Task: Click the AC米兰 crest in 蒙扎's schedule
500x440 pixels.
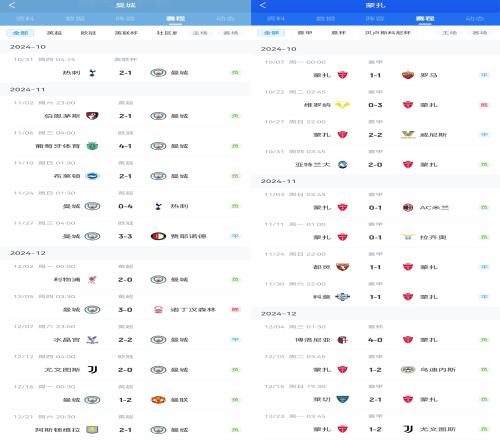Action: (x=408, y=208)
